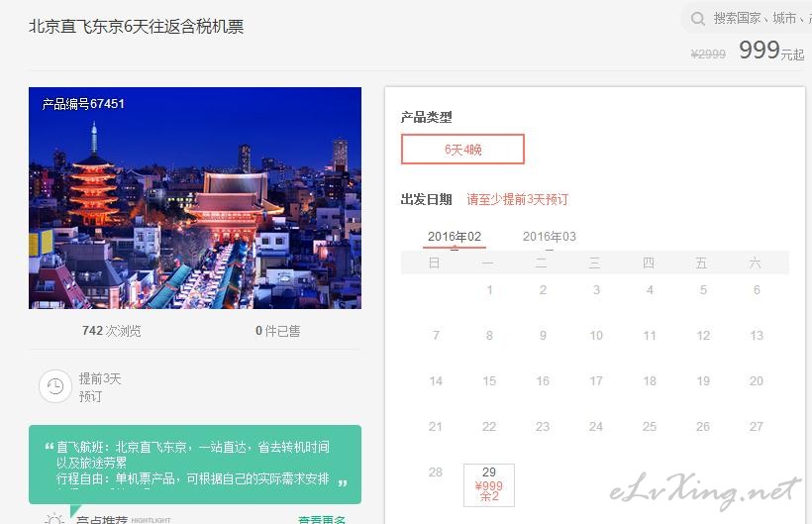This screenshot has height=524, width=812.
Task: Select the 6天4晚 product type option
Action: tap(463, 150)
